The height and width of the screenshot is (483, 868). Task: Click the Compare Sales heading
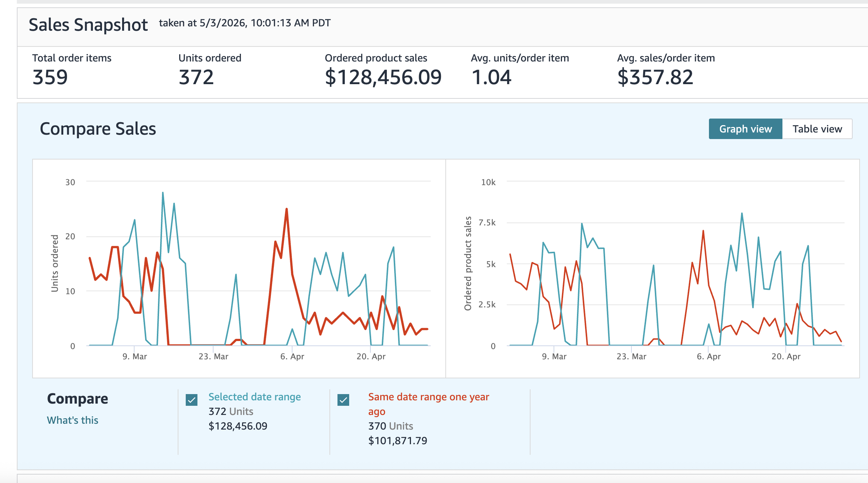tap(98, 129)
